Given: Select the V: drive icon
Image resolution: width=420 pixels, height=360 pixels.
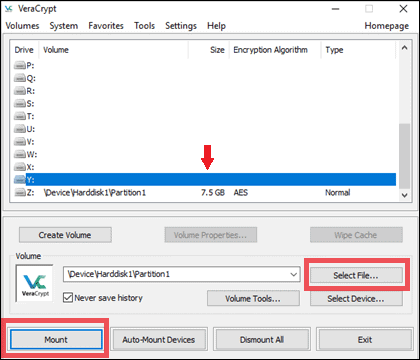Looking at the screenshot, I should coord(20,142).
